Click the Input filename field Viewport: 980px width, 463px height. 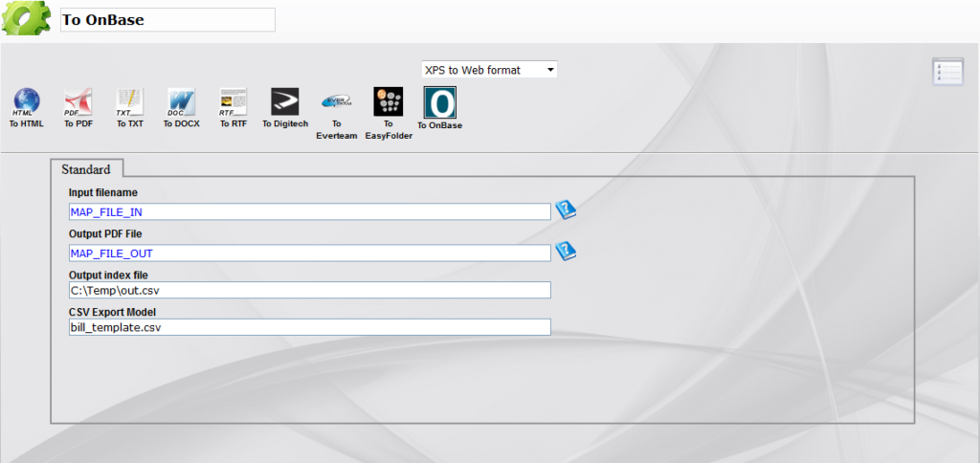pos(309,212)
